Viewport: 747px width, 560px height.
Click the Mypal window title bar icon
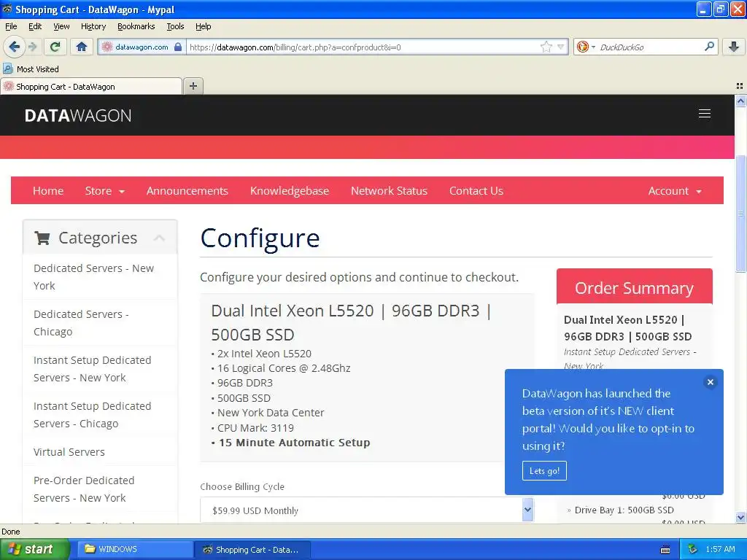[x=7, y=9]
